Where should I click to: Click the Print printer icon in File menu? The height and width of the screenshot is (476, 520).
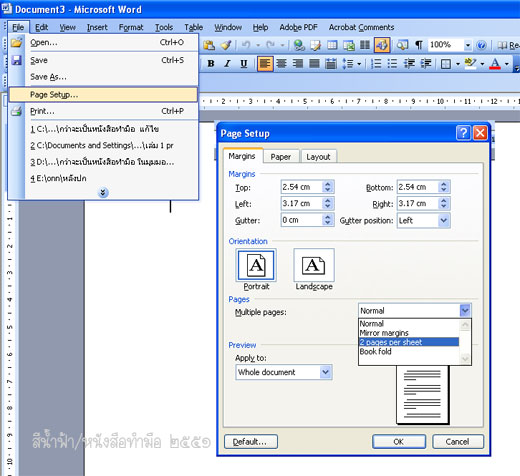[x=16, y=111]
